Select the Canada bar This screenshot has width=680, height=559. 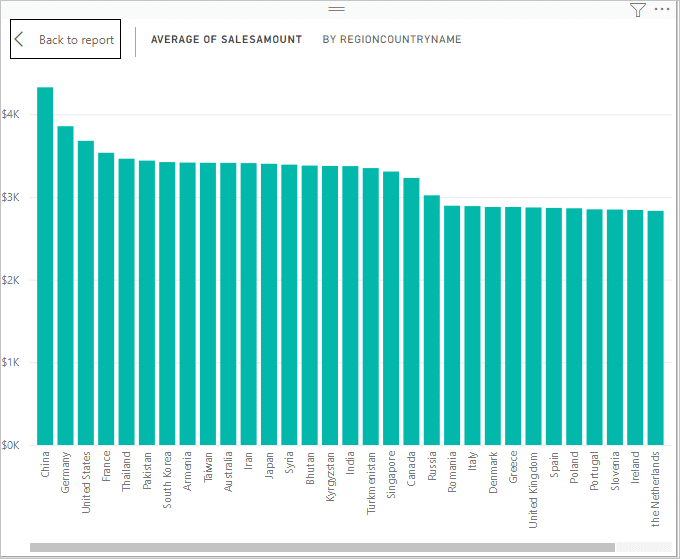[x=411, y=311]
